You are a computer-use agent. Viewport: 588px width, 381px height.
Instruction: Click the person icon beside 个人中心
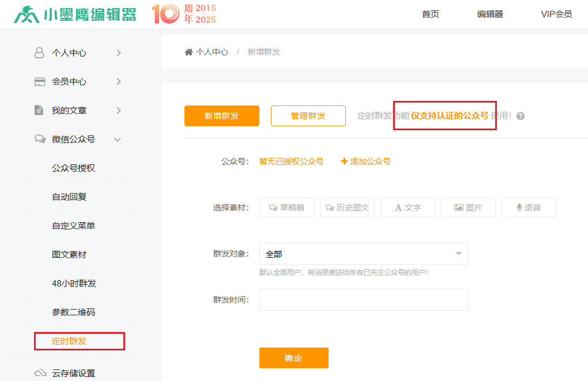[x=39, y=52]
